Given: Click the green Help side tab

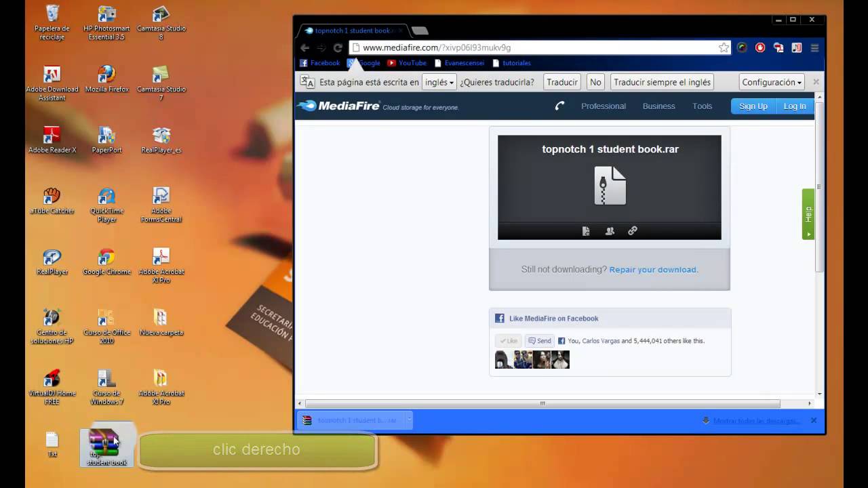Looking at the screenshot, I should 808,214.
